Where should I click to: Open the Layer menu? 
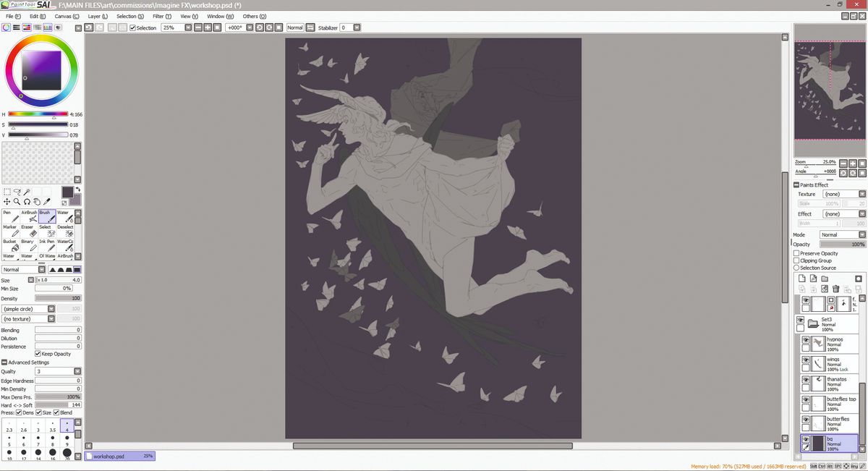[95, 16]
